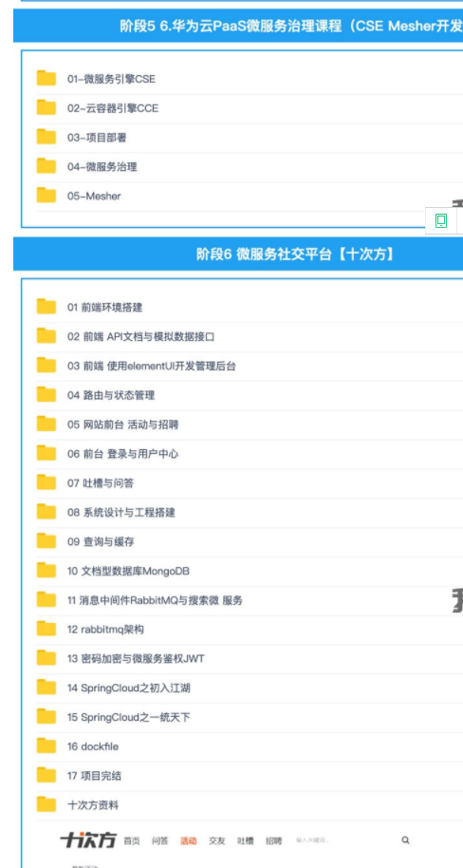The width and height of the screenshot is (463, 868).
Task: Click the folder icon beside 01 前端环境搭建
Action: coord(46,307)
